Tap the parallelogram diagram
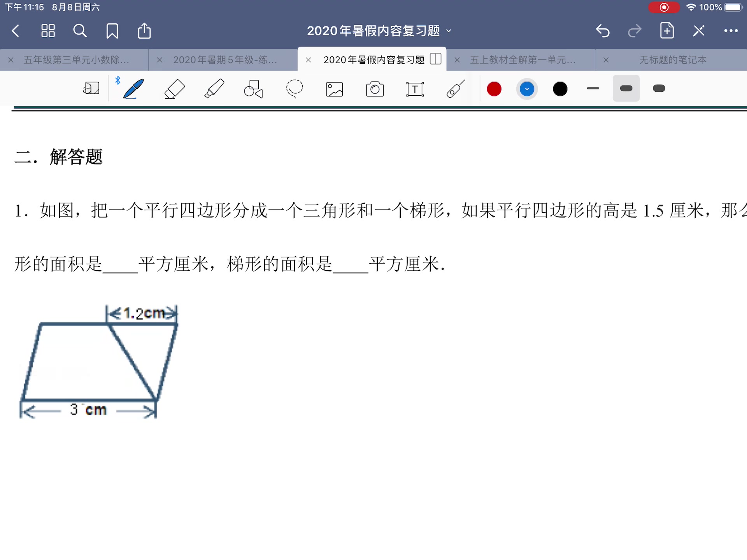This screenshot has width=747, height=560. 99,362
